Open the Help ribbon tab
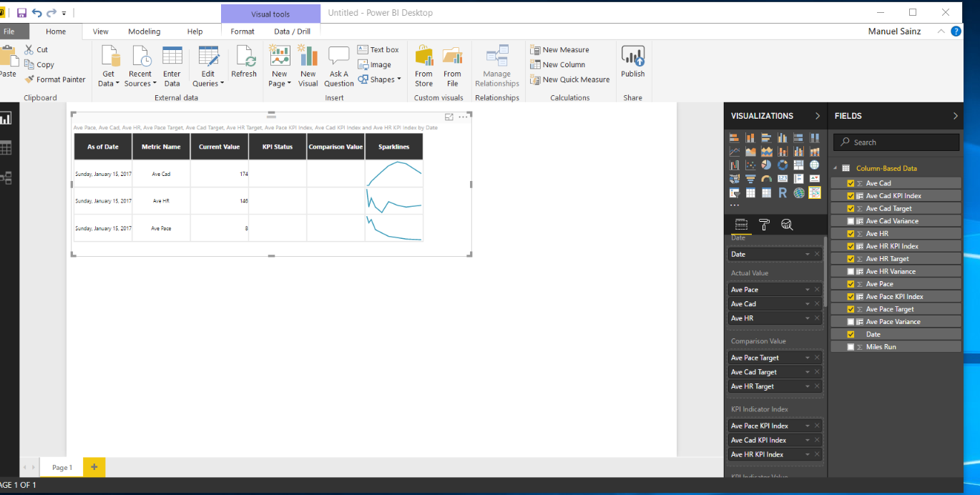Screen dimensions: 980x495 click(195, 31)
